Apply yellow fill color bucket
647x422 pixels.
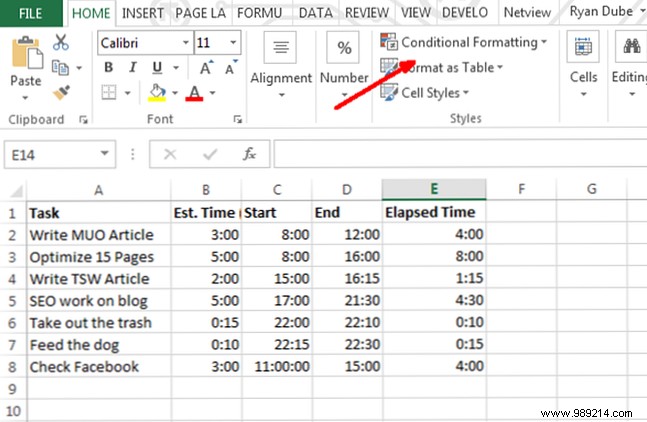point(157,93)
